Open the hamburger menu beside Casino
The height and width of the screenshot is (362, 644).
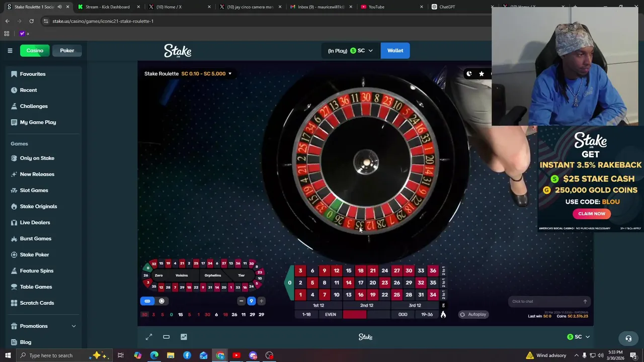pyautogui.click(x=10, y=50)
